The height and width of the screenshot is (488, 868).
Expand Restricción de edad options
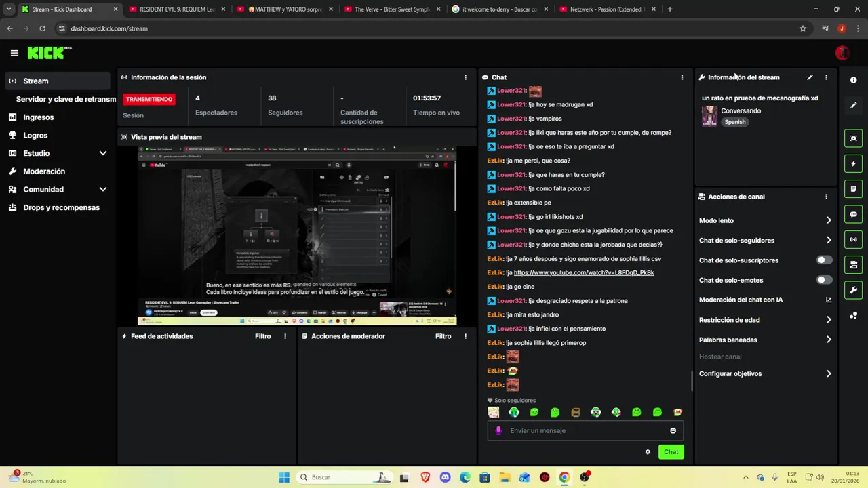pyautogui.click(x=829, y=320)
